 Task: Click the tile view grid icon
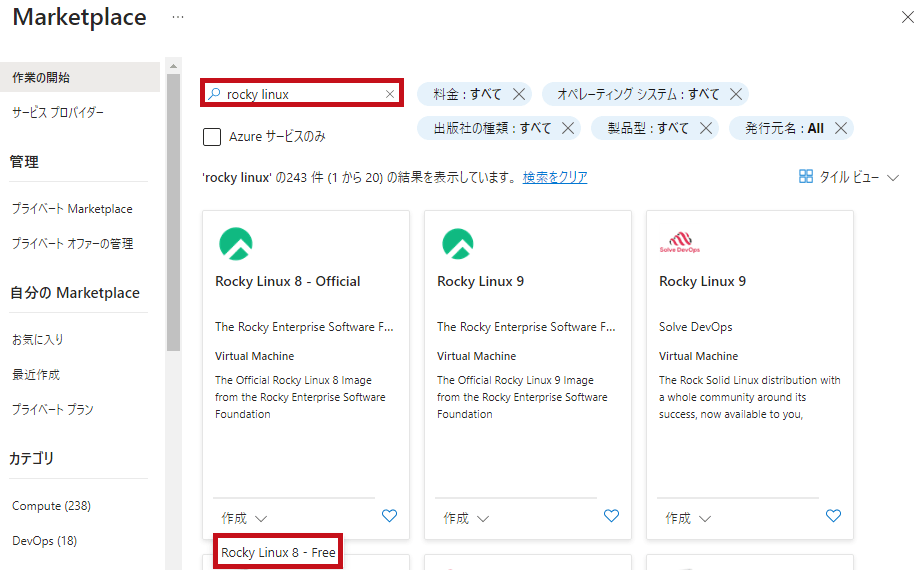tap(806, 176)
